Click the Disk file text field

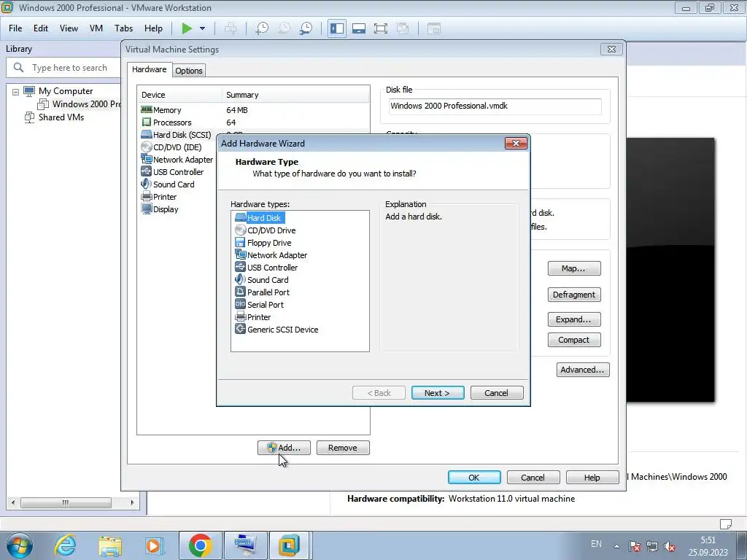click(495, 106)
